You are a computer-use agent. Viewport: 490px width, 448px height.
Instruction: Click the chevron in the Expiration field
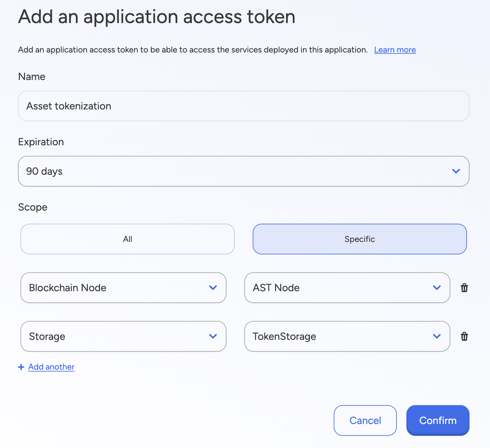coord(456,171)
